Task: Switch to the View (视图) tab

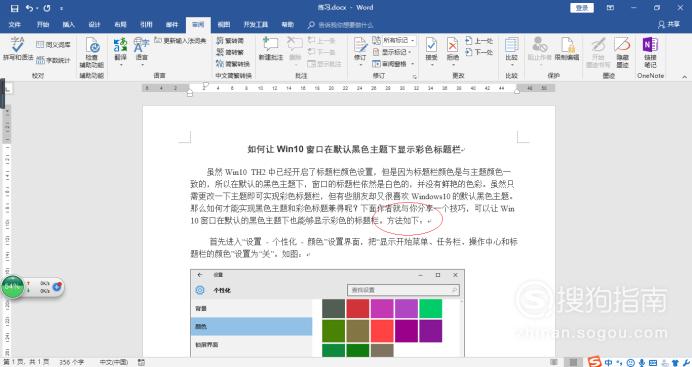Action: [224, 25]
